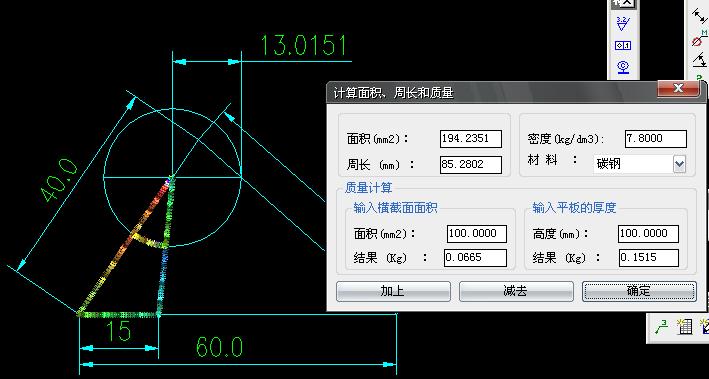Select the 40.0 dimension text
Screen dimensions: 709x379
coord(60,180)
